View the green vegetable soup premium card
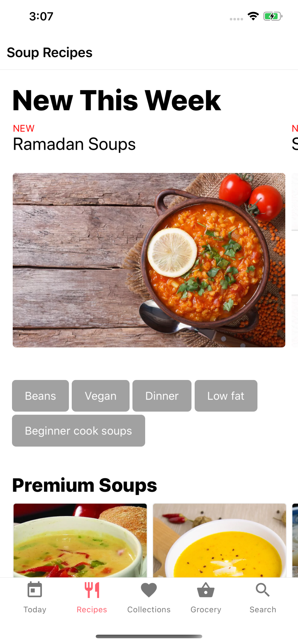The width and height of the screenshot is (298, 644). pos(80,540)
